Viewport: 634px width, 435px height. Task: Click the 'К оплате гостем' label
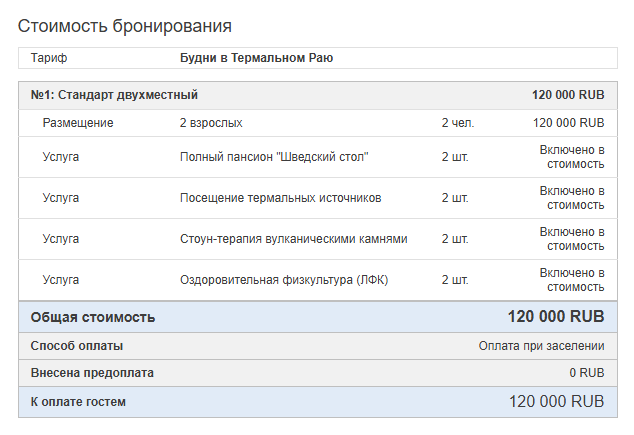tap(78, 402)
